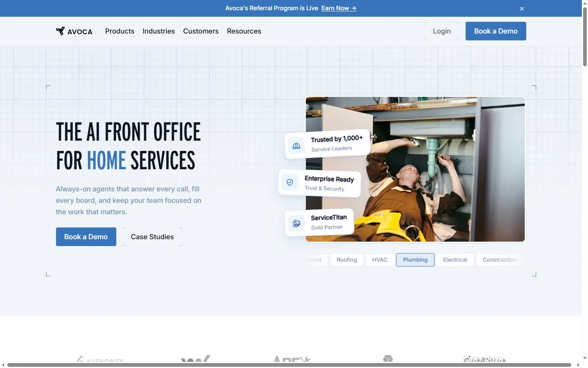Click the hard hat icon on Trusted card

click(296, 146)
